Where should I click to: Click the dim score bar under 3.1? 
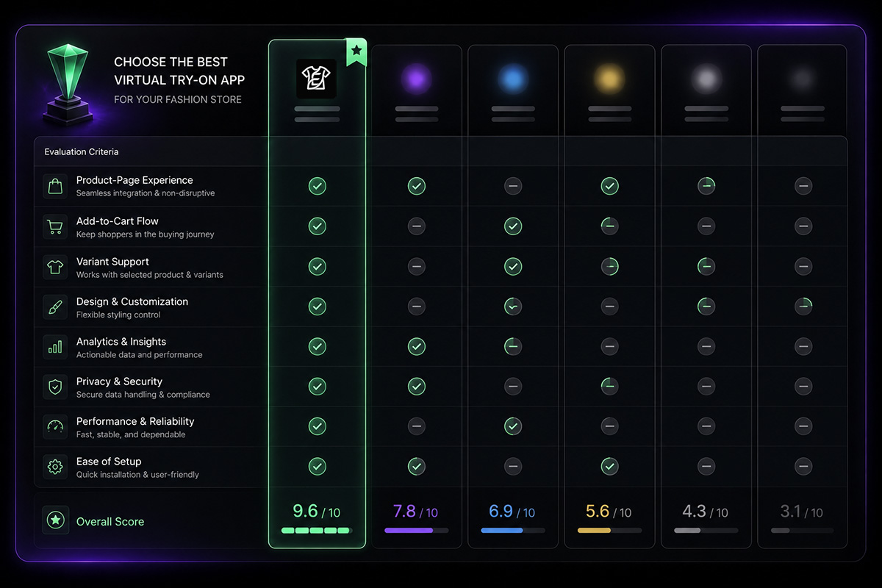[803, 530]
